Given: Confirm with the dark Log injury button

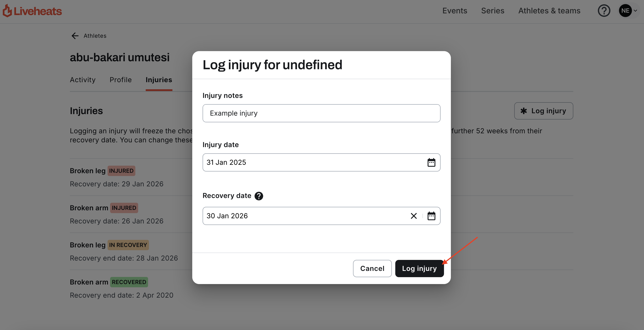Looking at the screenshot, I should click(x=419, y=269).
